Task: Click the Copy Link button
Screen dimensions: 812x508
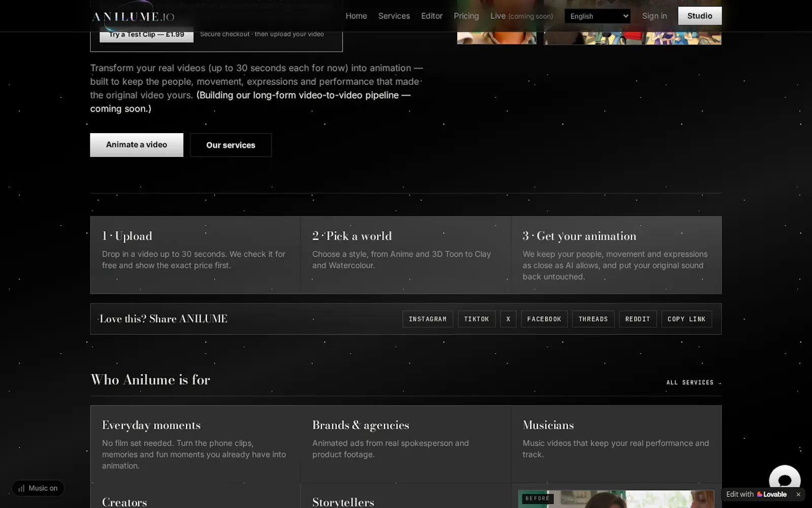Action: click(687, 319)
